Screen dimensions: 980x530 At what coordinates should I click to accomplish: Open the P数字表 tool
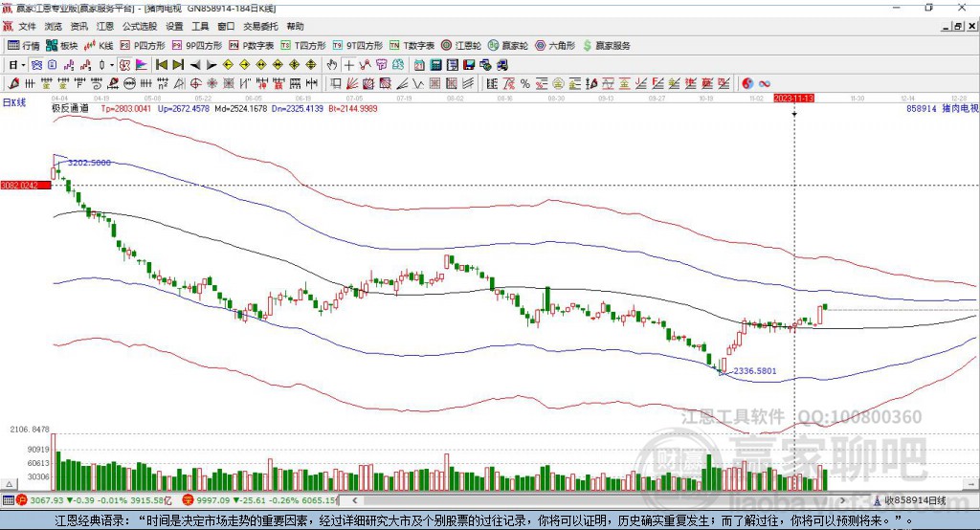point(252,46)
